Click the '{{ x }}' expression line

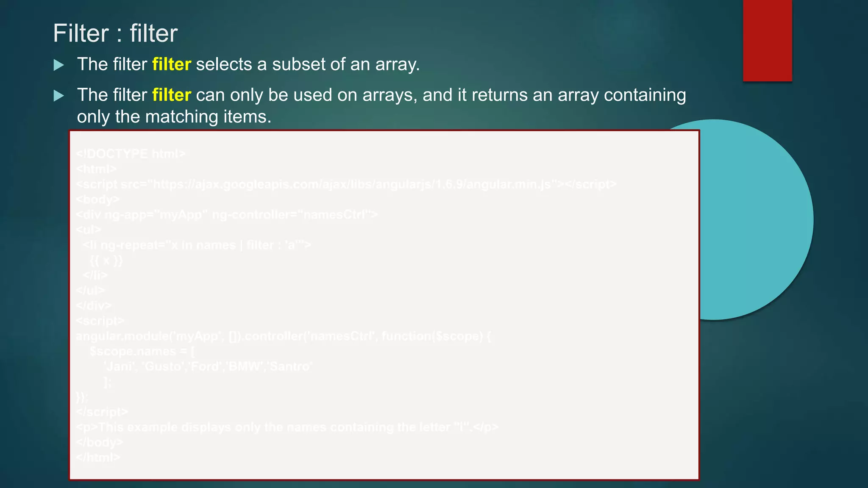(x=106, y=260)
